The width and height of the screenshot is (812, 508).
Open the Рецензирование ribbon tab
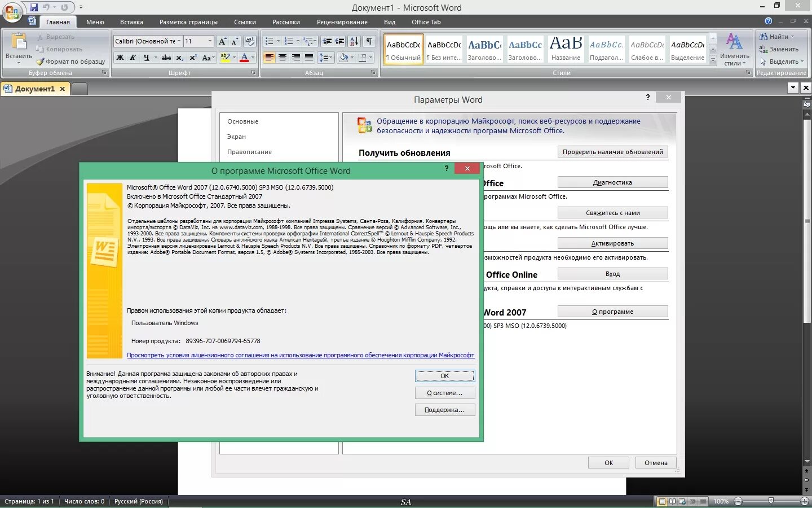pos(342,22)
